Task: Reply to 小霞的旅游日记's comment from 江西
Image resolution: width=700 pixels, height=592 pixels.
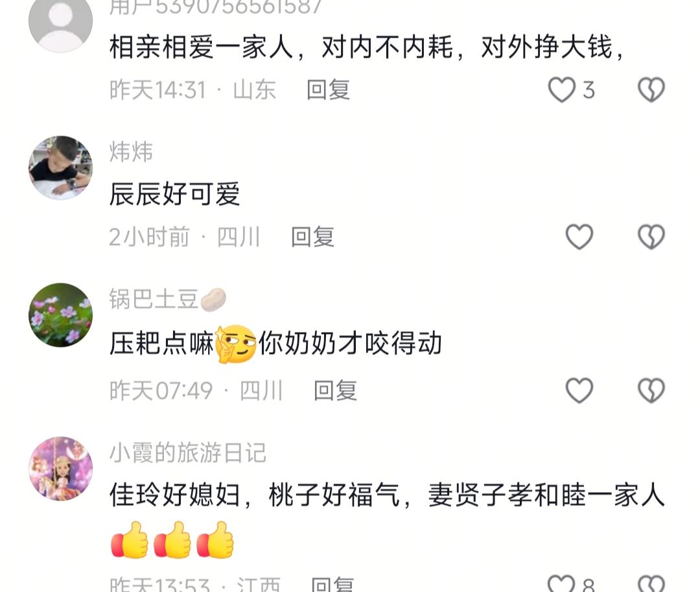Action: (x=332, y=584)
